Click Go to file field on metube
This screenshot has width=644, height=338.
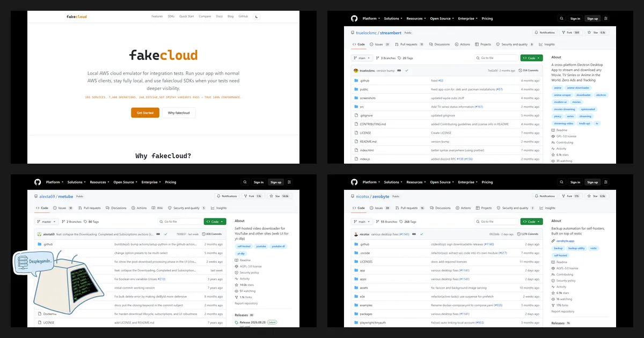pos(179,222)
